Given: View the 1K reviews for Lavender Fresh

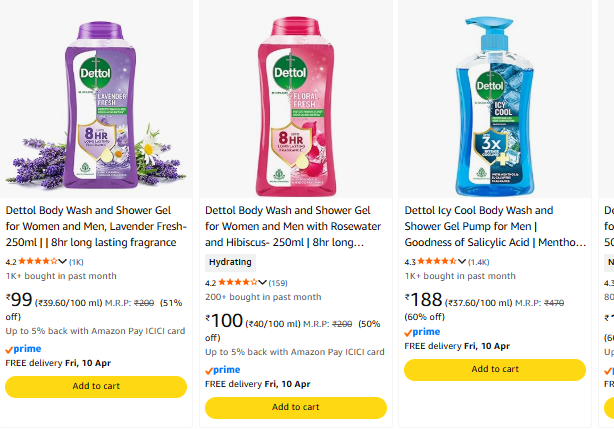Looking at the screenshot, I should 76,261.
